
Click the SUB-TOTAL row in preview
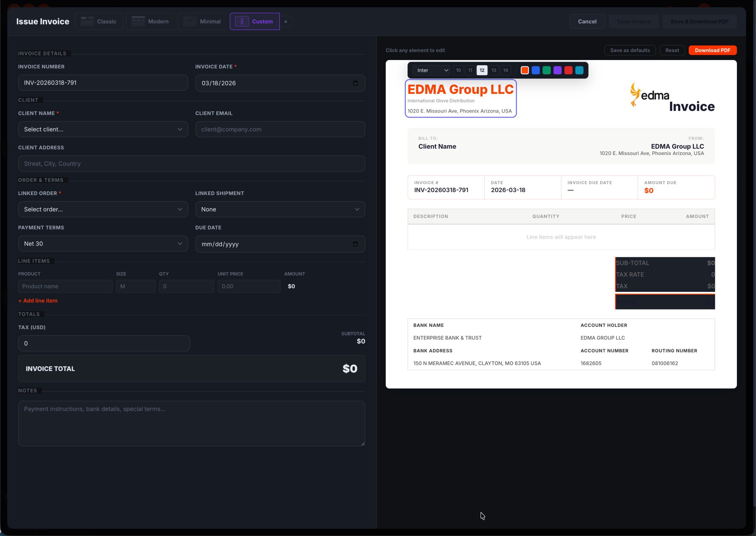(x=665, y=263)
